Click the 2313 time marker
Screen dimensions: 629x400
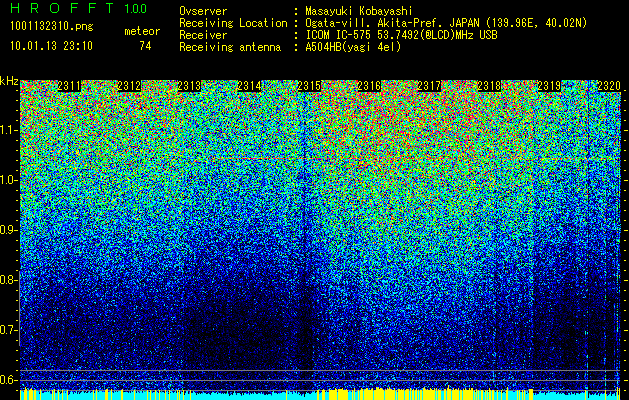pos(189,86)
